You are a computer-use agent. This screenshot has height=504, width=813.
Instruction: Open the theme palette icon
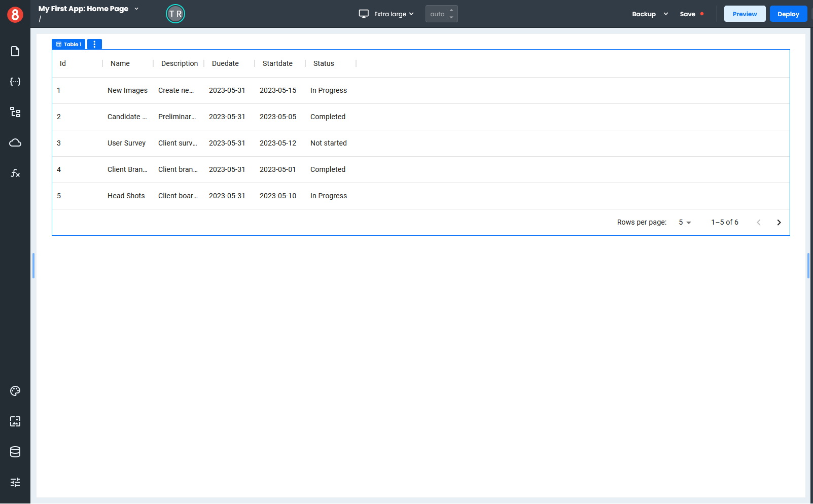15,391
